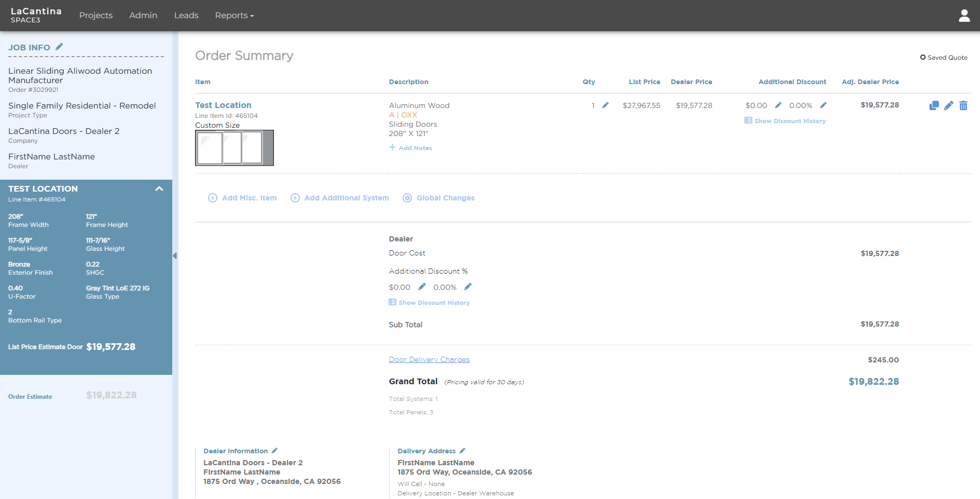
Task: Click Add Misc. Item
Action: coord(242,198)
